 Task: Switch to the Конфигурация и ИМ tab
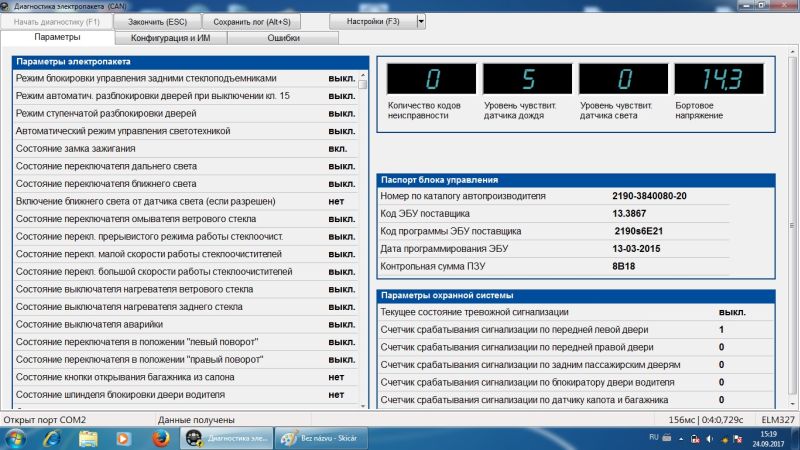click(171, 37)
